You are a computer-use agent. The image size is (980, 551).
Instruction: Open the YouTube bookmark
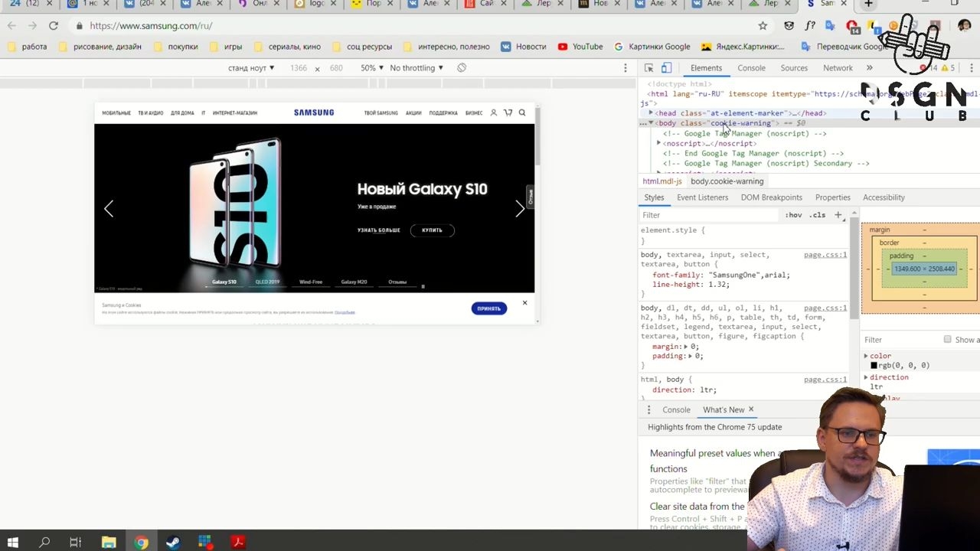pyautogui.click(x=580, y=47)
